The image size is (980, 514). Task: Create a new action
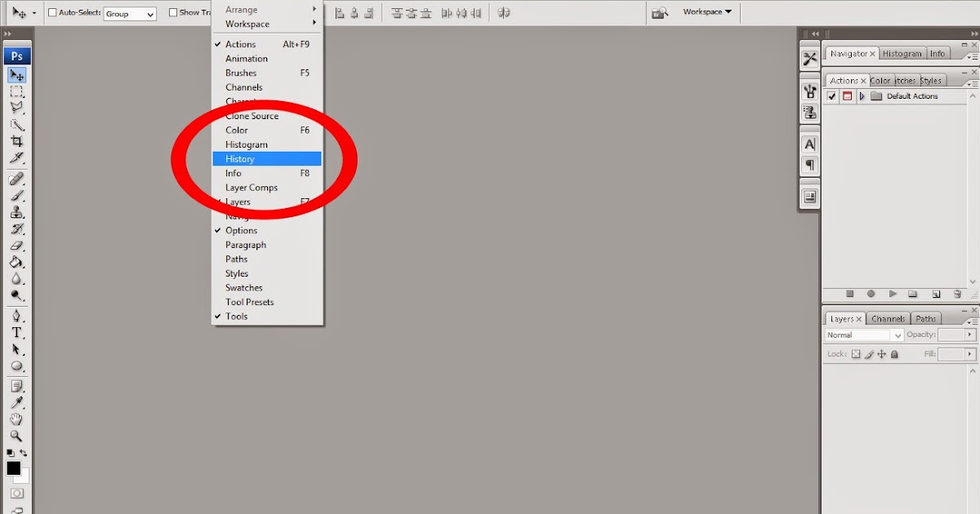click(936, 294)
